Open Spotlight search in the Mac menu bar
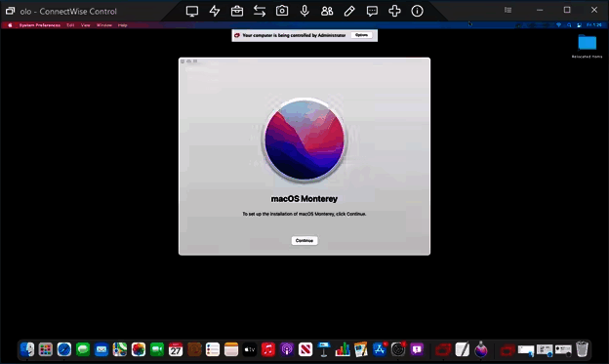609x364 pixels. coord(569,25)
